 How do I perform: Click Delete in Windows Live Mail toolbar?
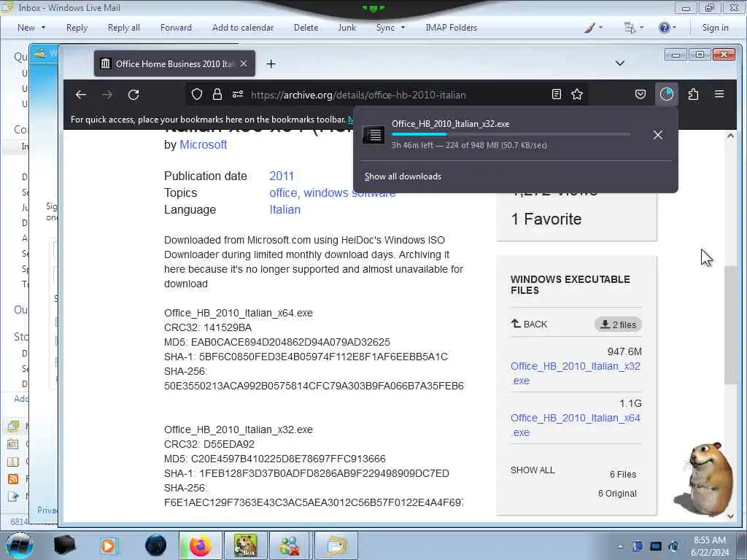click(306, 28)
